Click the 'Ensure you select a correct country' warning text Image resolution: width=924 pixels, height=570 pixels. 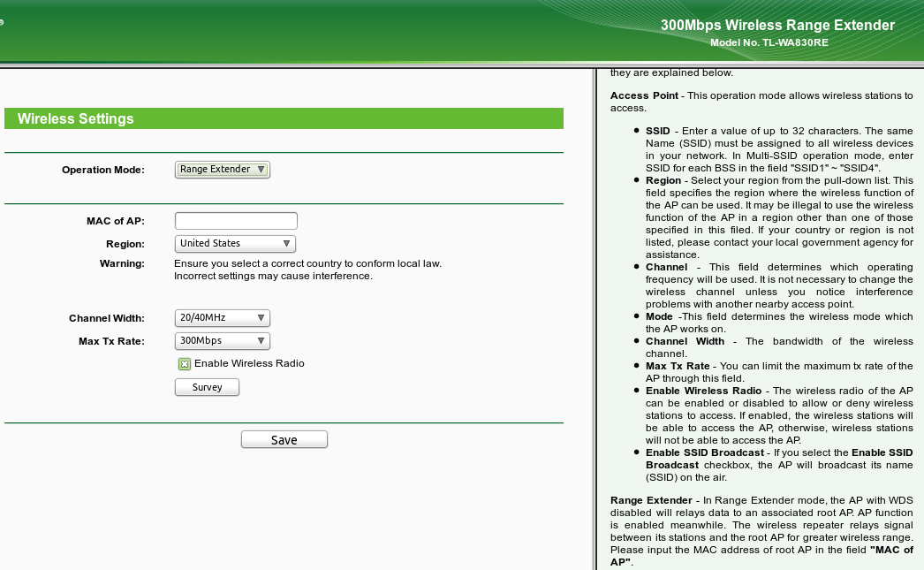[307, 263]
